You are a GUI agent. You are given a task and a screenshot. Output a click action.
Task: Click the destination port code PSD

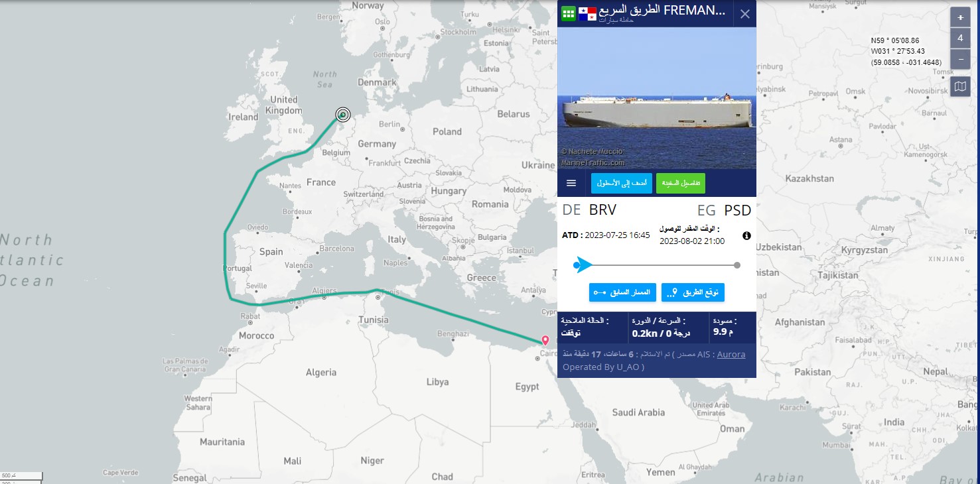[737, 211]
